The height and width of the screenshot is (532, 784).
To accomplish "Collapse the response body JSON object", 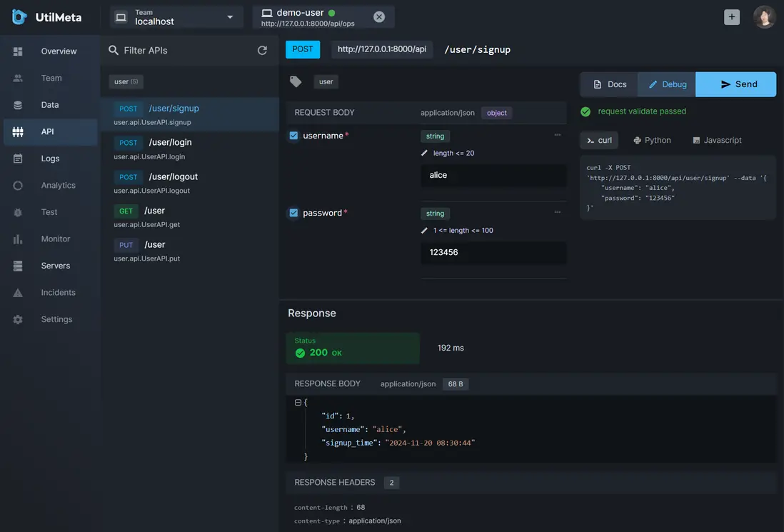I will tap(297, 401).
